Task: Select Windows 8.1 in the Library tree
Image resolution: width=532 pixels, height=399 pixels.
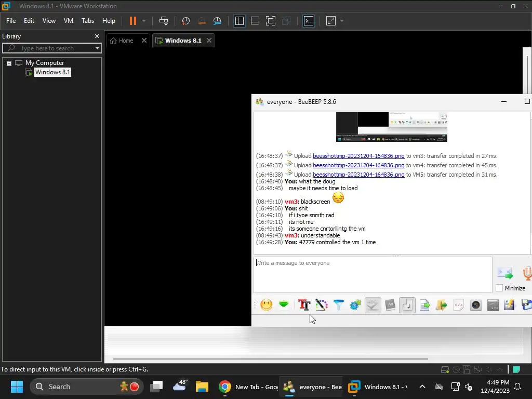Action: pyautogui.click(x=52, y=72)
